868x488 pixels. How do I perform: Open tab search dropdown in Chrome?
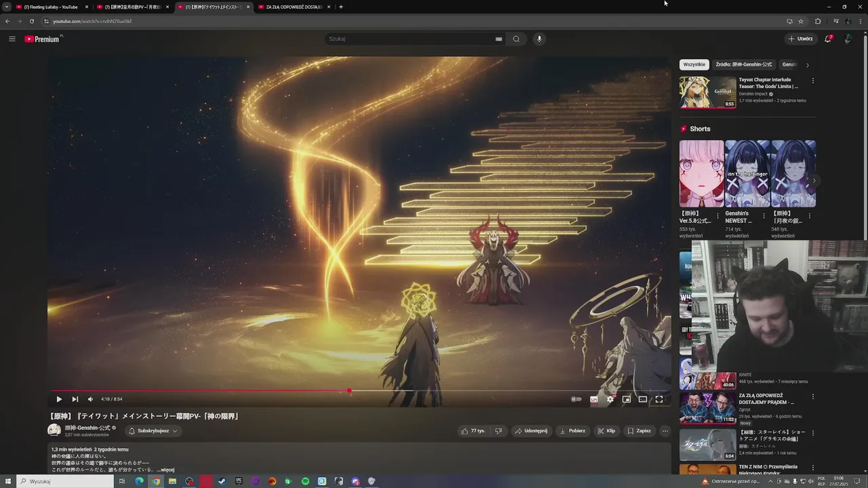6,7
